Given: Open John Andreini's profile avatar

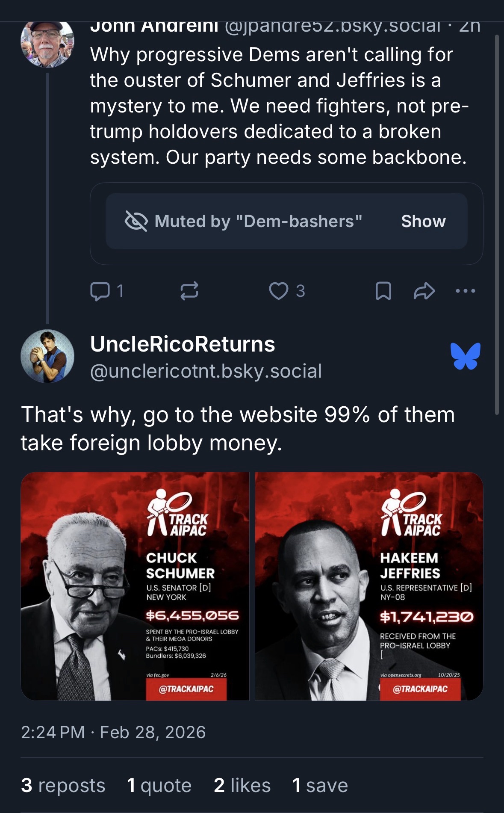Looking at the screenshot, I should (x=47, y=43).
